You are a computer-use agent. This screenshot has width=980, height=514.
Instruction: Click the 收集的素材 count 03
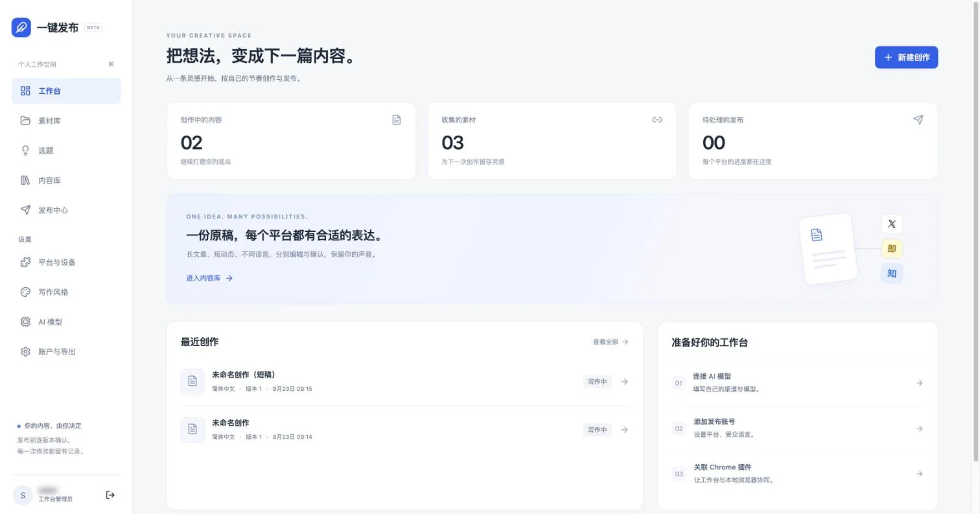[x=452, y=143]
